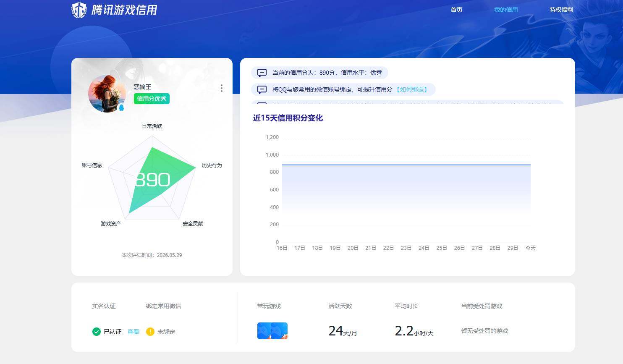Click the 平均时长 heading
Screen dimensions: 623x364
click(406, 306)
